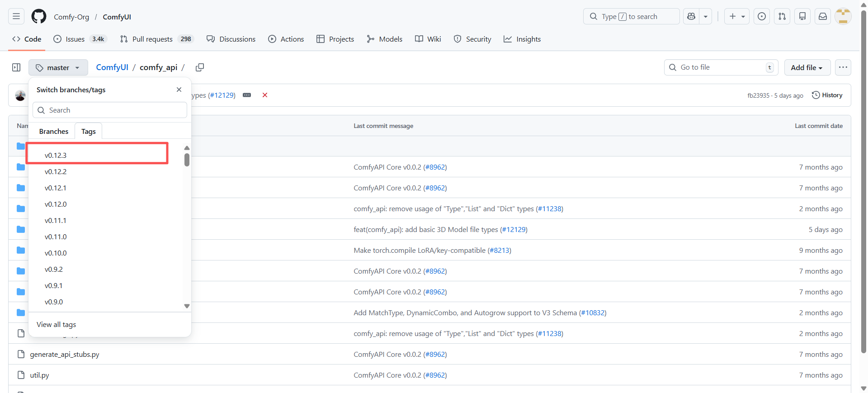Open the Issues icon in top bar

pos(762,17)
